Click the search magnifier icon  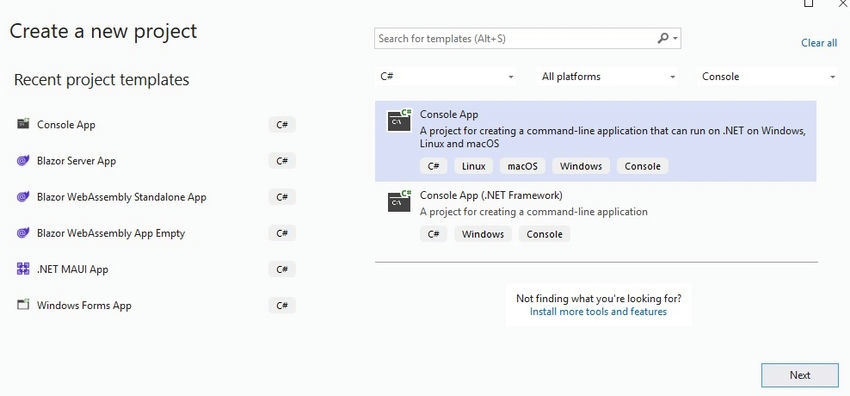pyautogui.click(x=662, y=38)
